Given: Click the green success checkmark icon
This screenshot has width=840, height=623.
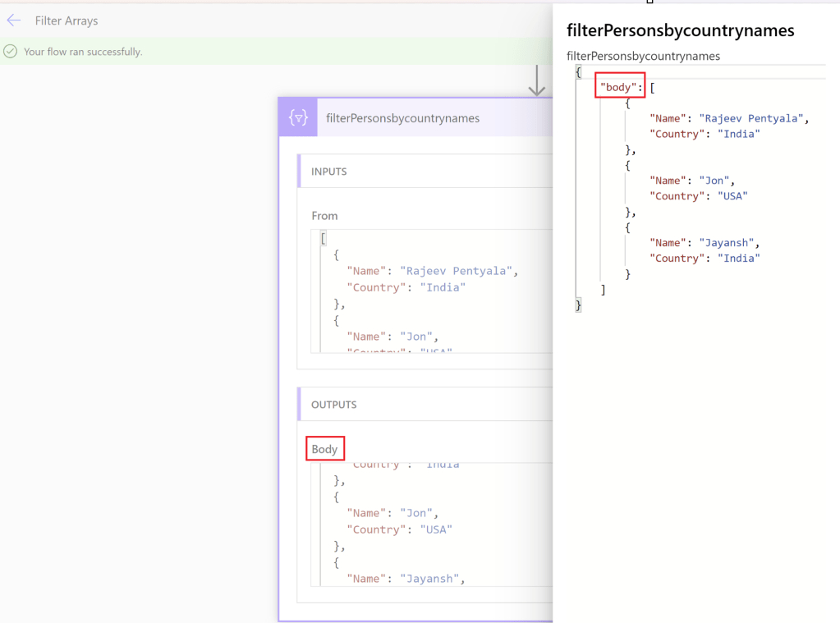Looking at the screenshot, I should coord(11,52).
